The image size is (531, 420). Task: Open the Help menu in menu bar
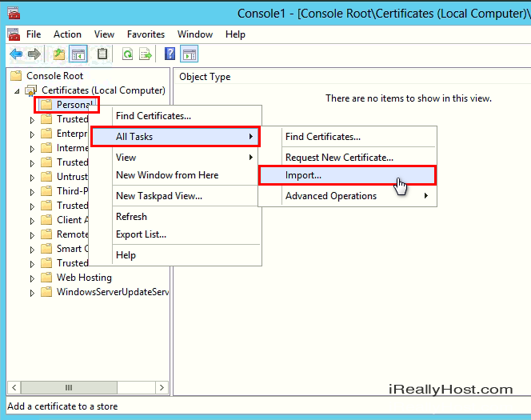coord(235,34)
